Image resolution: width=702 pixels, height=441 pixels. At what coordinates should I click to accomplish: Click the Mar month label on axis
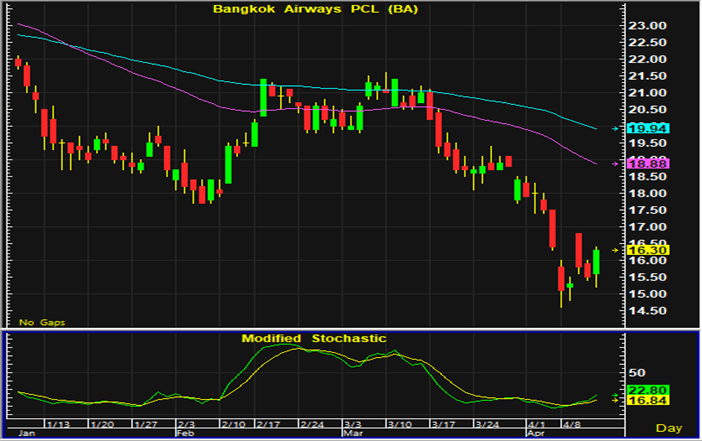352,434
